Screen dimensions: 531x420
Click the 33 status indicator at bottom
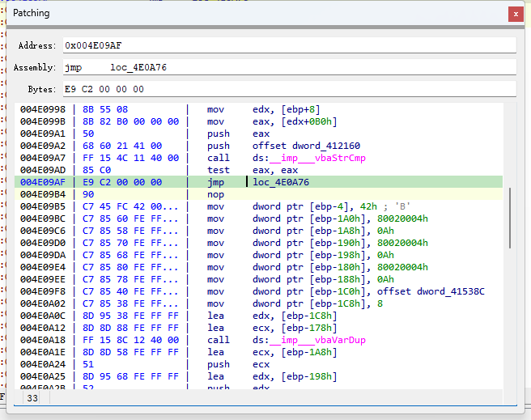click(x=32, y=398)
